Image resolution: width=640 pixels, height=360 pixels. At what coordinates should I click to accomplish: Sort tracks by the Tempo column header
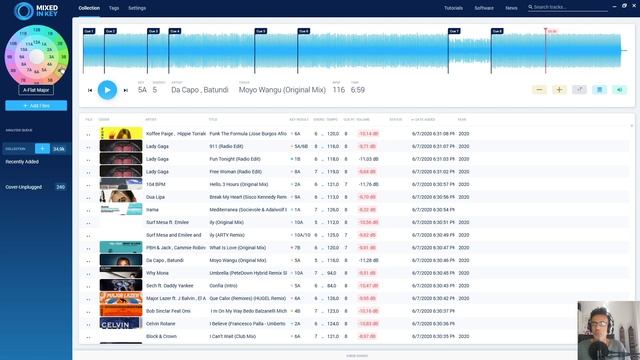coord(332,120)
